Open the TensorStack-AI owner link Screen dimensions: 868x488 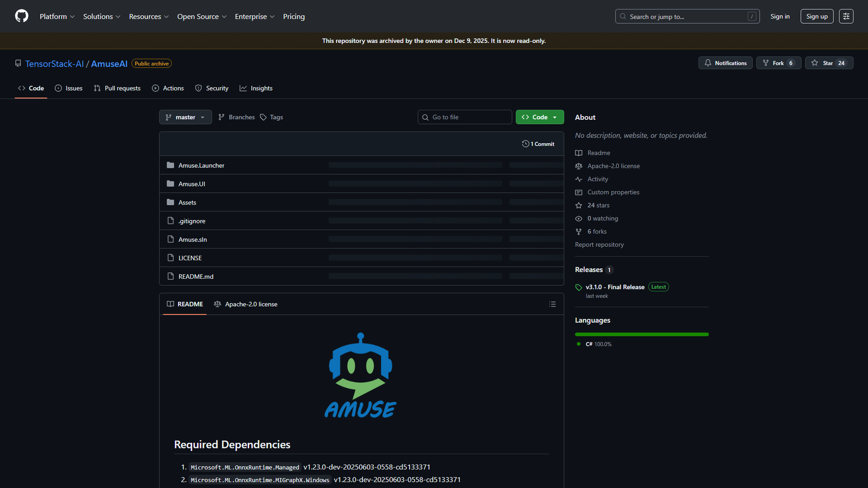(54, 64)
